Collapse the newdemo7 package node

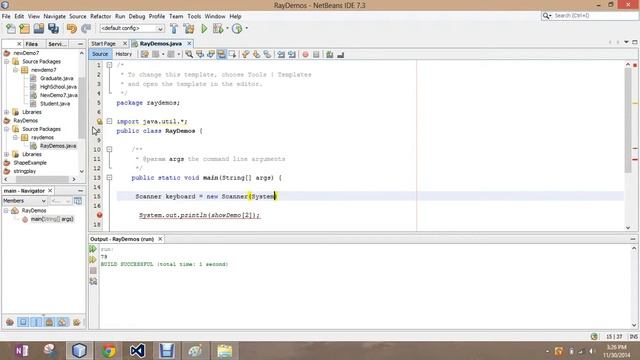(15, 70)
